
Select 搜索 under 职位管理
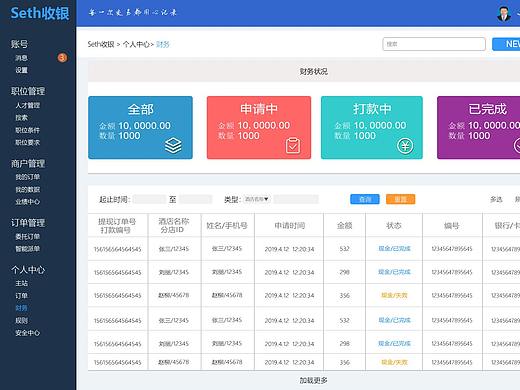(21, 118)
